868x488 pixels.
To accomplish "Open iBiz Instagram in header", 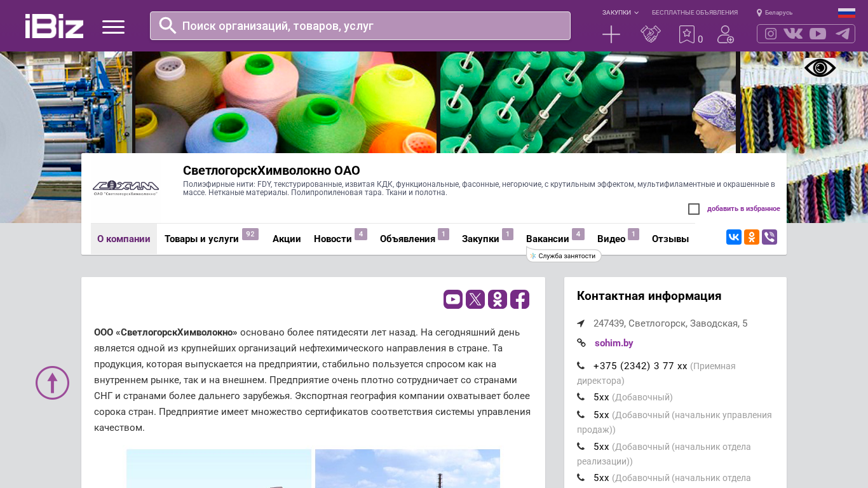I will tap(771, 34).
